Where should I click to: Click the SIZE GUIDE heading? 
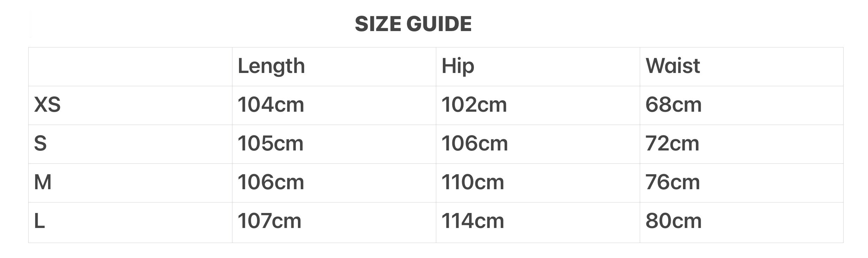pyautogui.click(x=413, y=24)
